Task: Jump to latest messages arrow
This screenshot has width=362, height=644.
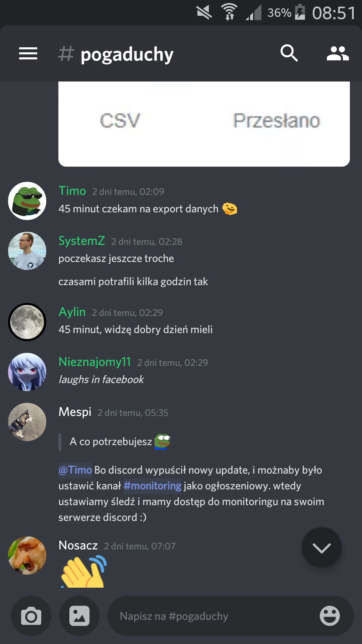Action: tap(322, 547)
